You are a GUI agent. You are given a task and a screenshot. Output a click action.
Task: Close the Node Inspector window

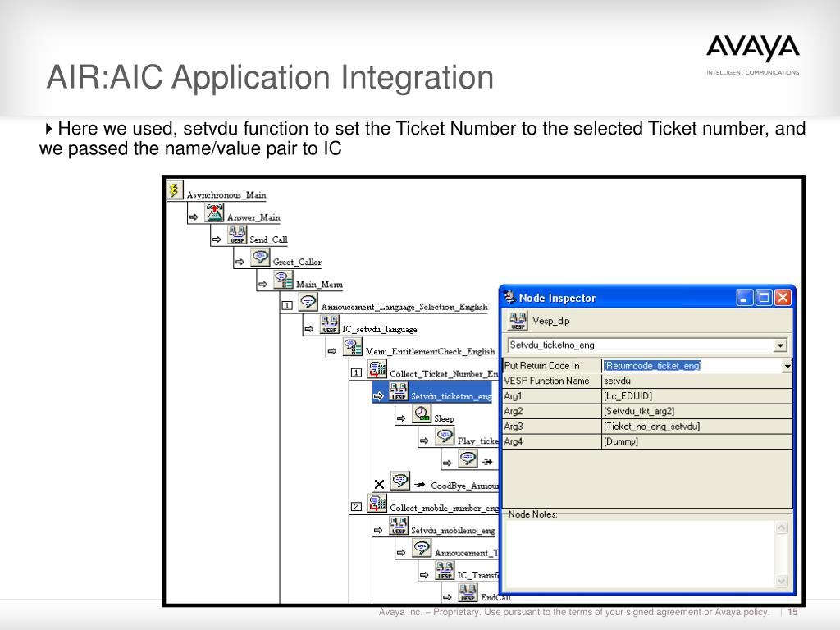[783, 298]
